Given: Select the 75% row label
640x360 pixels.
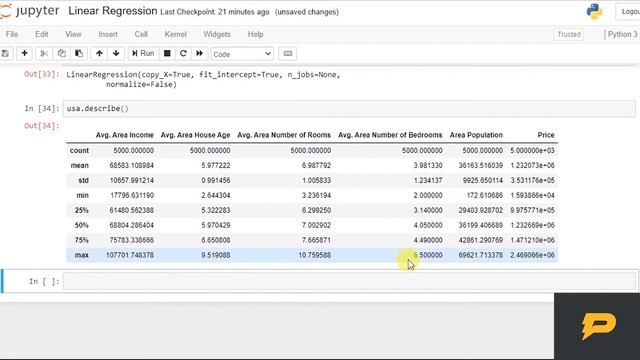Looking at the screenshot, I should [82, 240].
